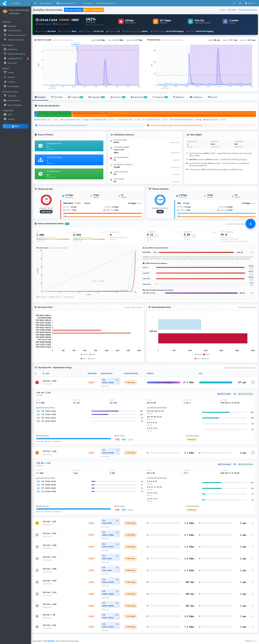Click the Unique Source IPs card
The height and width of the screenshot is (644, 259).
click(x=69, y=146)
